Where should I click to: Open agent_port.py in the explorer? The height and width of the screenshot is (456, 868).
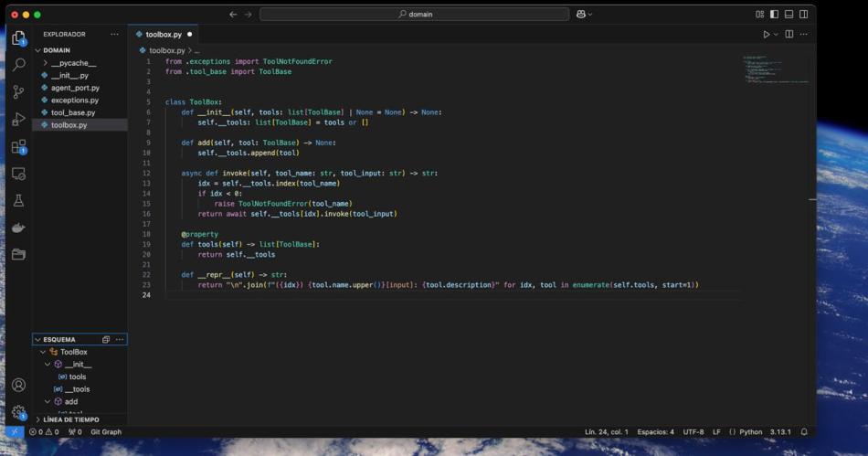tap(75, 88)
